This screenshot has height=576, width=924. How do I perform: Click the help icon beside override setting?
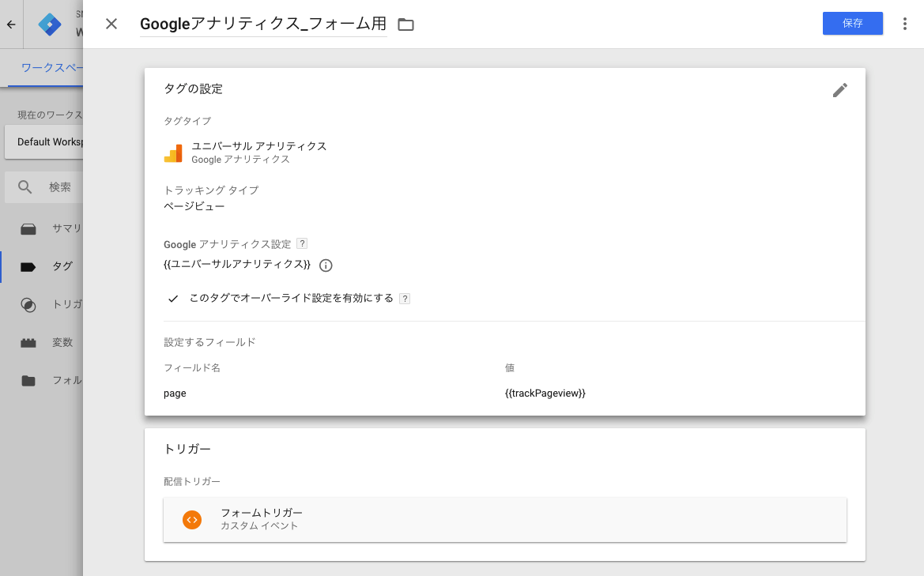[x=404, y=299]
